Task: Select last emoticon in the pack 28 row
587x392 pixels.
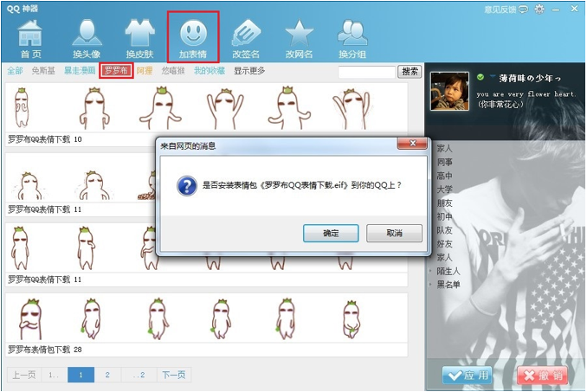Action: (352, 319)
